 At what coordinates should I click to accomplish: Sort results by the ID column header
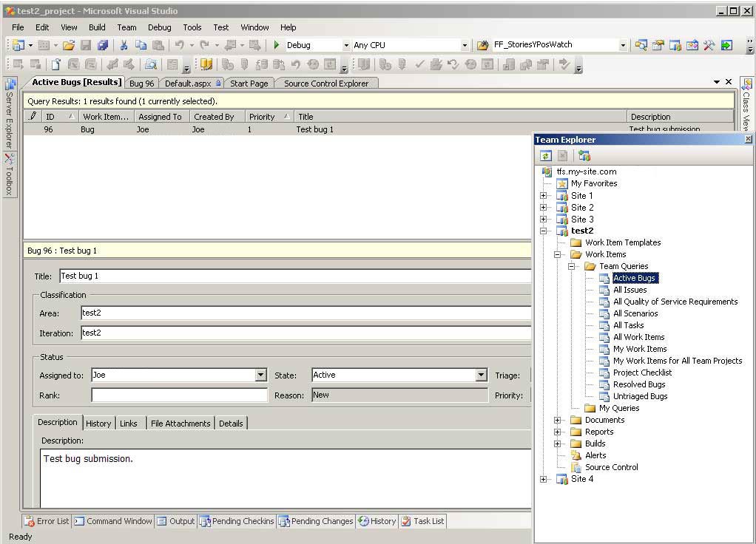(59, 117)
